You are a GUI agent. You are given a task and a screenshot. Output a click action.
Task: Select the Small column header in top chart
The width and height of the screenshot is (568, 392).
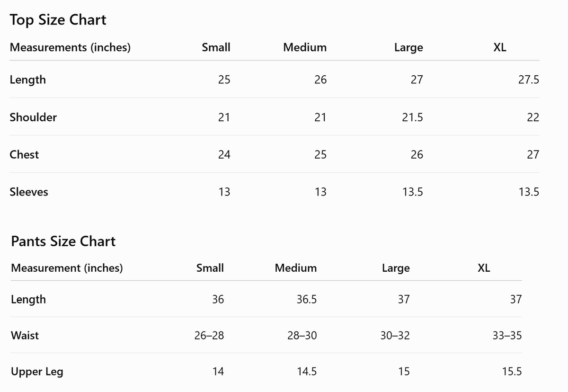click(216, 47)
